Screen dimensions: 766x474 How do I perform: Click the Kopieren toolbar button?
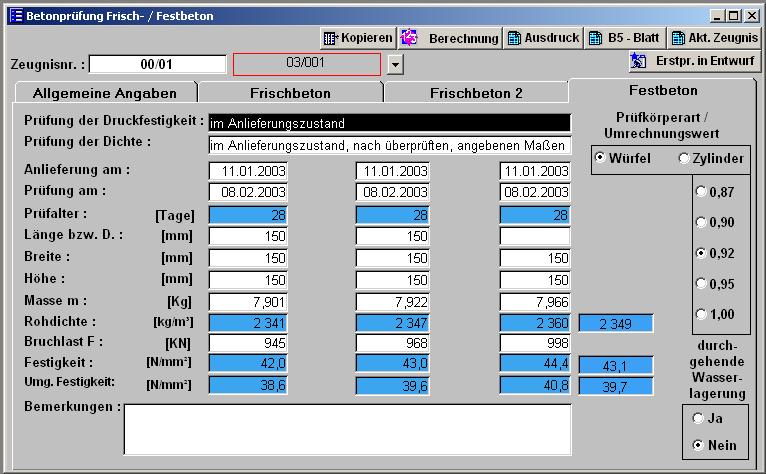pos(358,38)
